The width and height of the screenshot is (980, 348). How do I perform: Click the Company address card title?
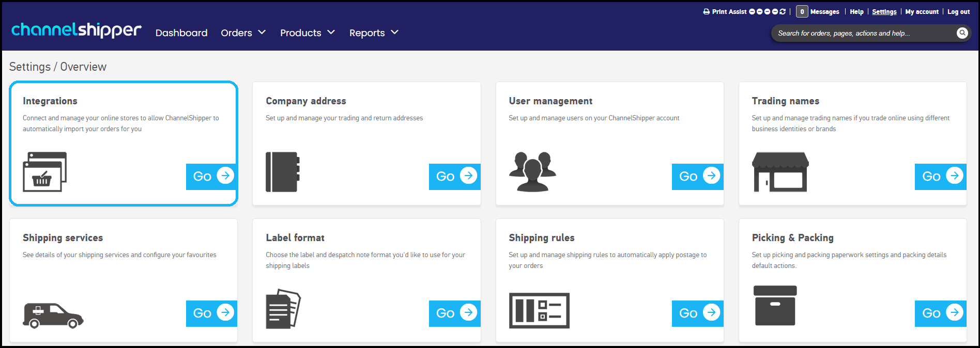pyautogui.click(x=306, y=101)
